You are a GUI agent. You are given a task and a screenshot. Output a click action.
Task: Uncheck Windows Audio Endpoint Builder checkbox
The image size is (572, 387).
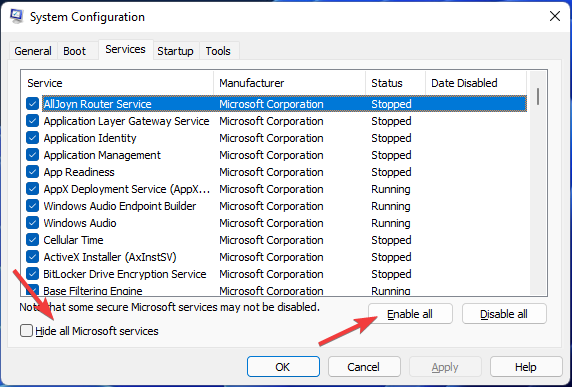click(32, 206)
